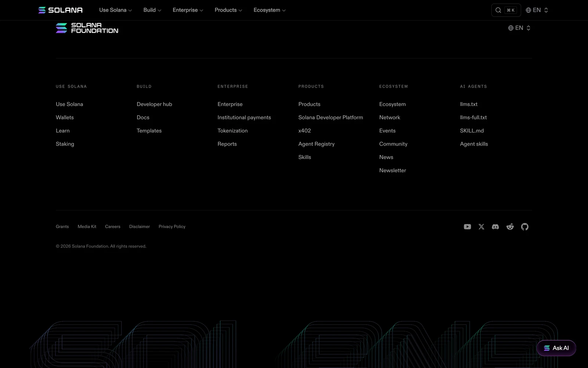Open the Products footer link
The image size is (588, 368).
point(309,104)
